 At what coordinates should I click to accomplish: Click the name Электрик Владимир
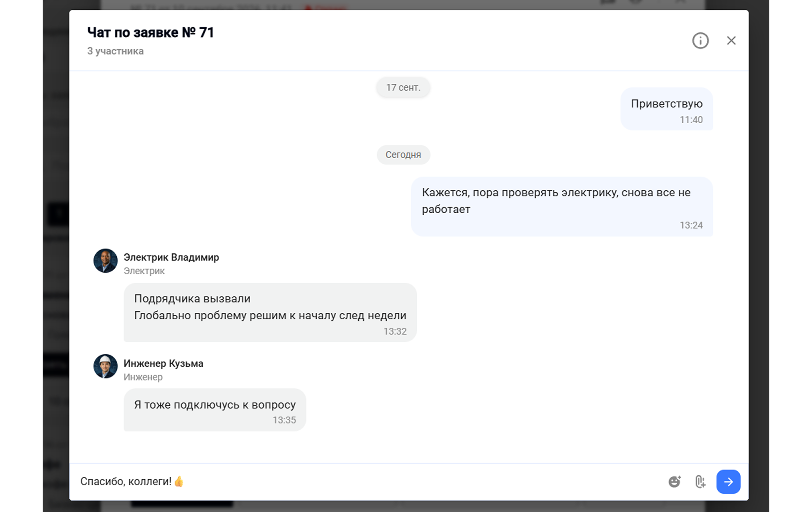pos(171,257)
